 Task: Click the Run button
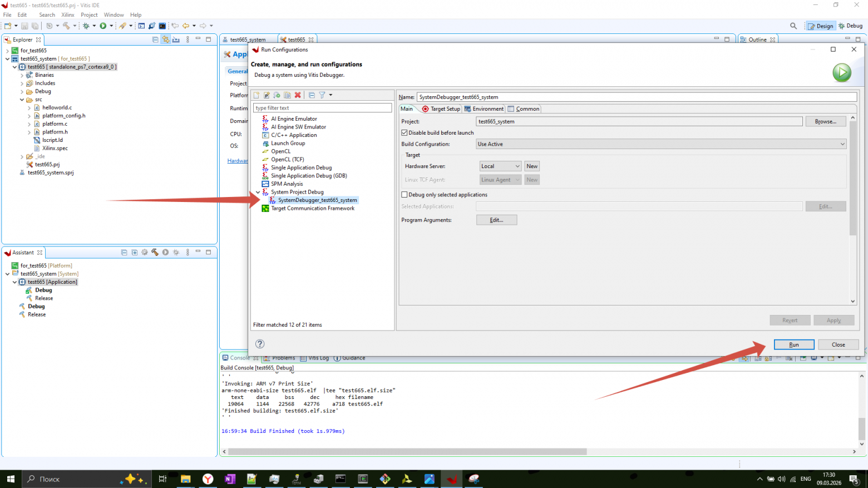(794, 345)
